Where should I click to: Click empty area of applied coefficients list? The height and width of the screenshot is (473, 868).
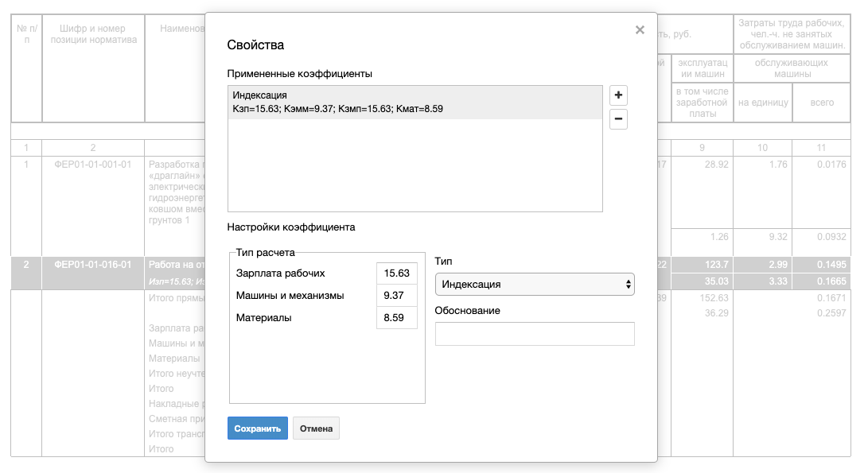(x=415, y=167)
